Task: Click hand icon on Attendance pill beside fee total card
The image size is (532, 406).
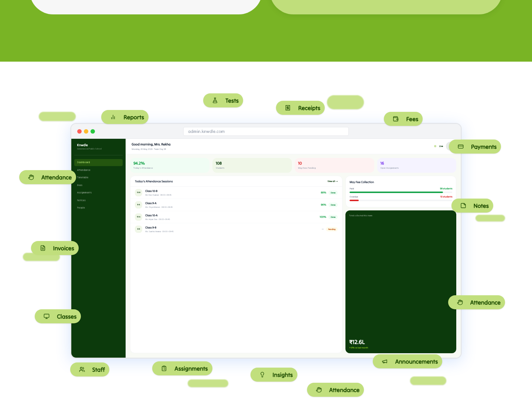Action: pyautogui.click(x=460, y=302)
